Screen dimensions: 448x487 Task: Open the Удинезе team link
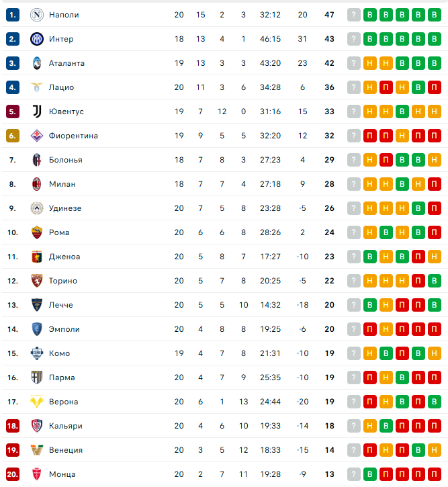[65, 208]
